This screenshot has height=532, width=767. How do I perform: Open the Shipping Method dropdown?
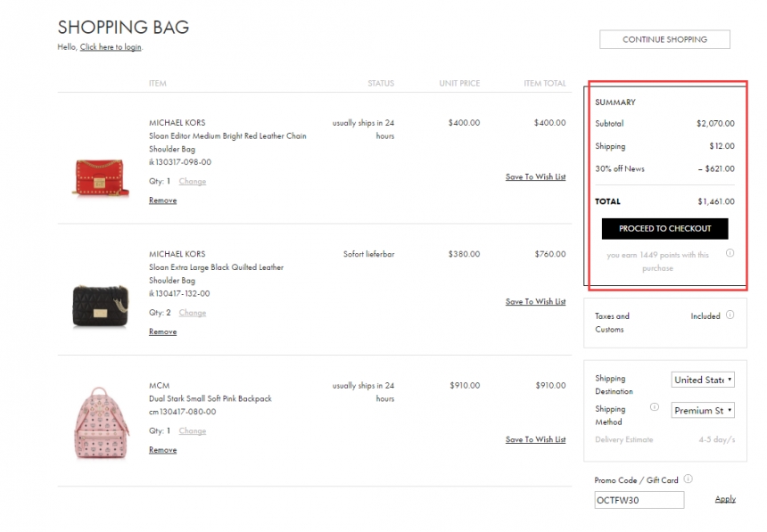[703, 411]
